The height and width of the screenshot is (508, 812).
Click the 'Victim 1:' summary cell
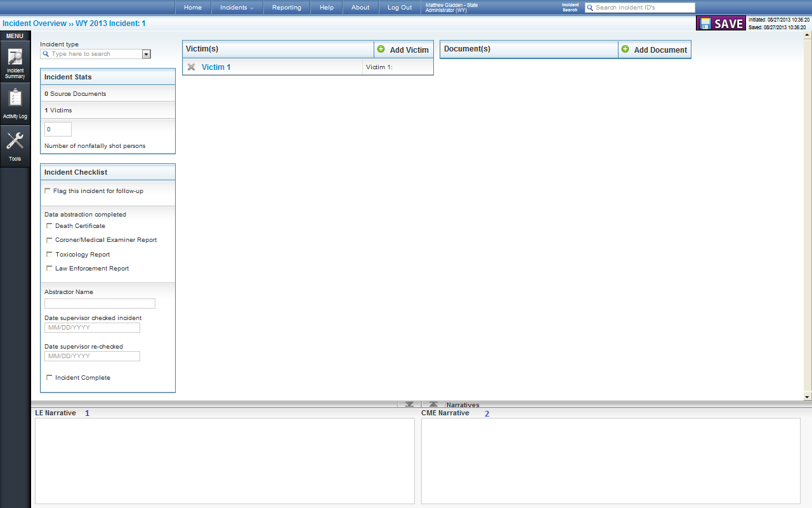click(398, 67)
